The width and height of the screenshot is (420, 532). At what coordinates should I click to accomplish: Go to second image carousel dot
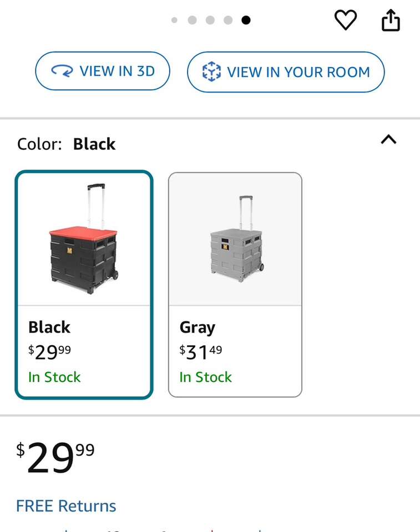[x=193, y=21]
